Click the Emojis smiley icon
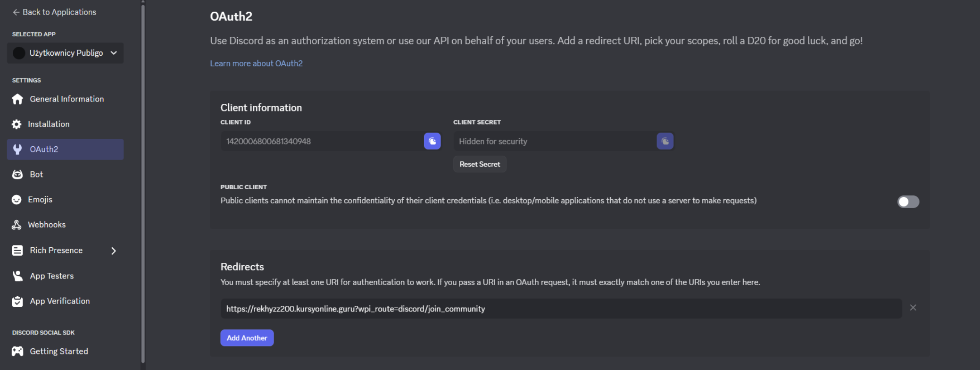Viewport: 980px width, 370px height. click(17, 200)
